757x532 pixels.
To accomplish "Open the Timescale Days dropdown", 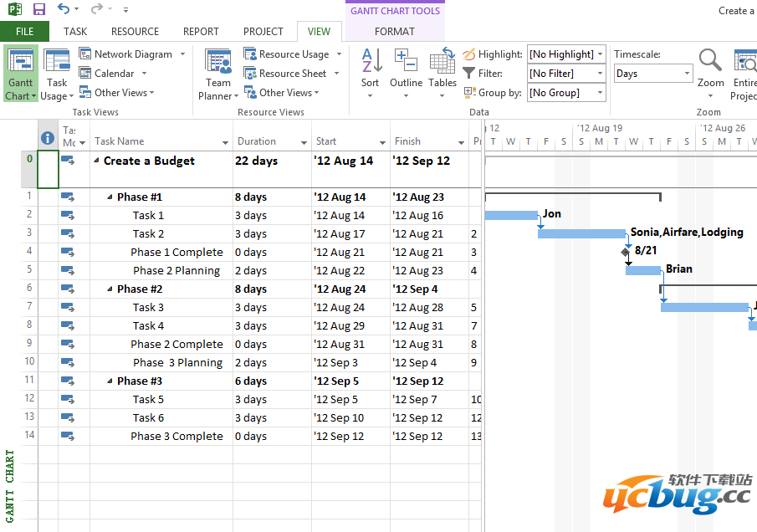I will click(x=653, y=74).
